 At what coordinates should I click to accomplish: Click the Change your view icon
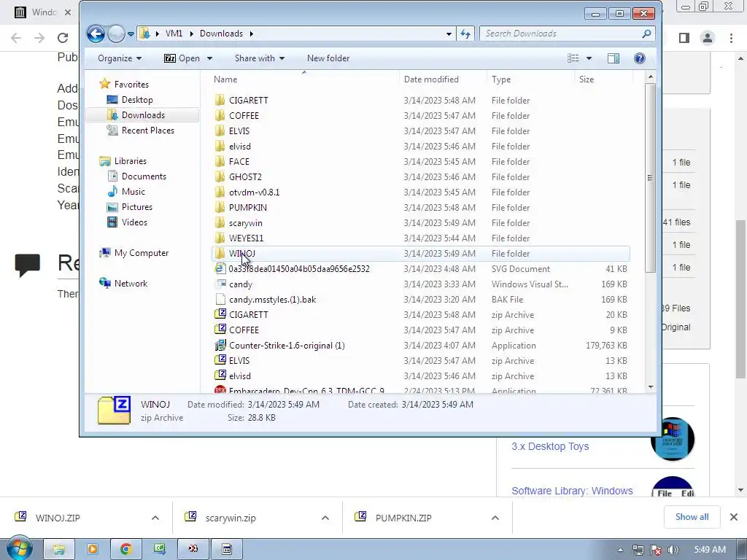[x=573, y=58]
